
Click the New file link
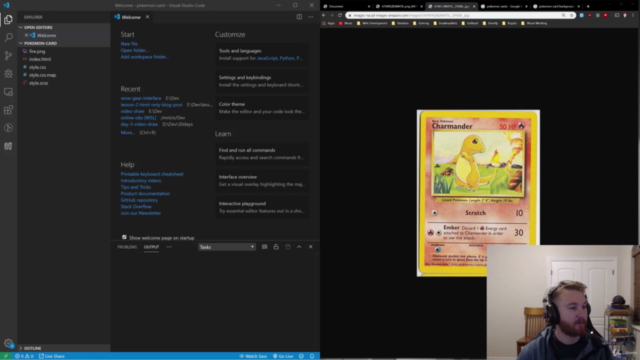129,44
